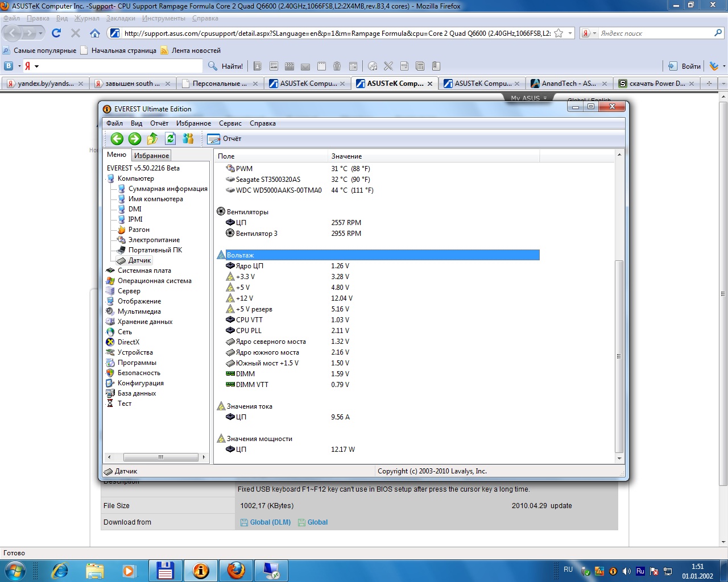728x582 pixels.
Task: Click the Значение column header
Action: point(433,156)
